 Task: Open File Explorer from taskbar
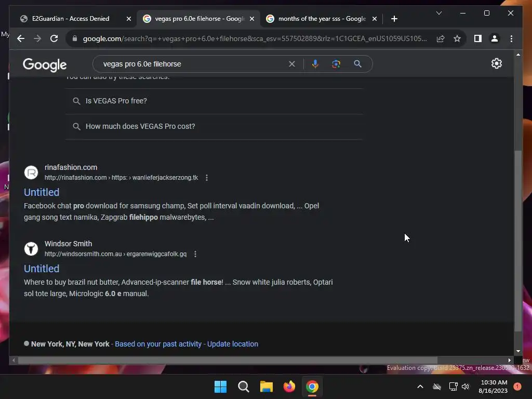click(267, 387)
